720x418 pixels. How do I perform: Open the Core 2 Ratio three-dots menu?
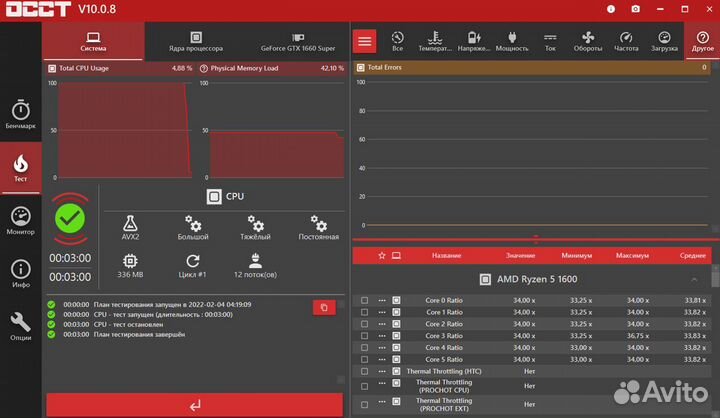point(382,324)
